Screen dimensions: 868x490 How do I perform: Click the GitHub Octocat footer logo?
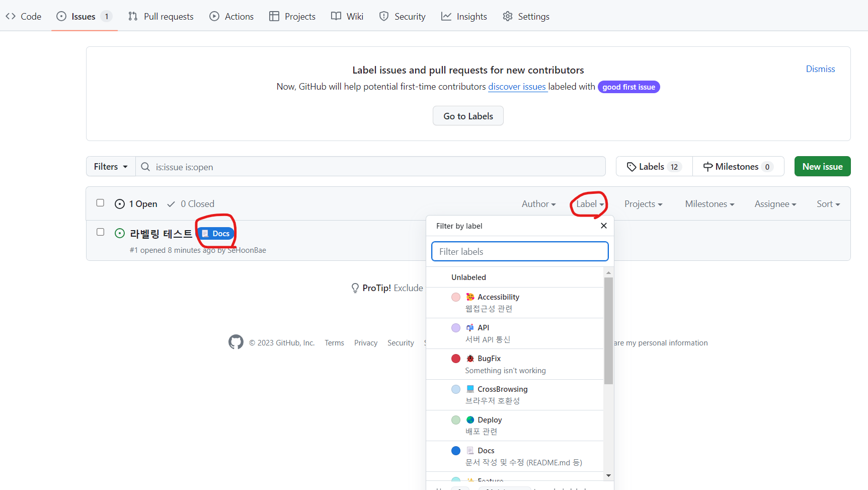tap(236, 342)
